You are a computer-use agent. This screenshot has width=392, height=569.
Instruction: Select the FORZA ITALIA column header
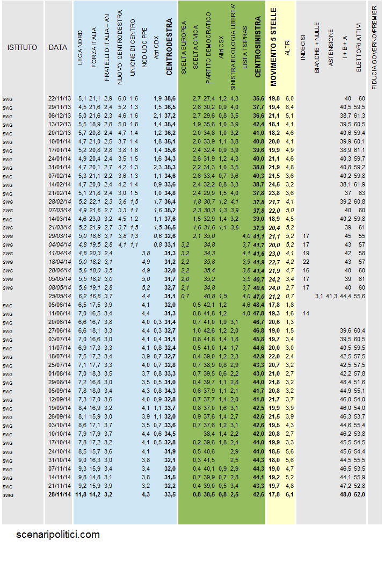pos(94,47)
